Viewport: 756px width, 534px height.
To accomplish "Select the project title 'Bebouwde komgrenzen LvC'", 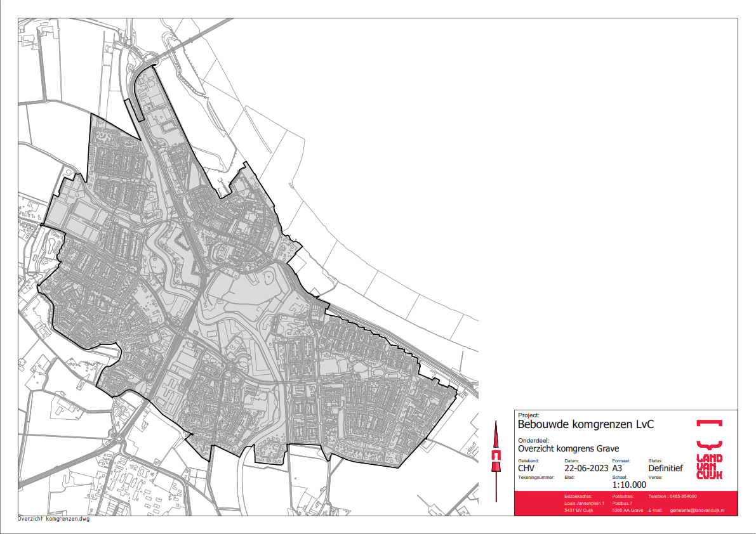I will point(585,424).
